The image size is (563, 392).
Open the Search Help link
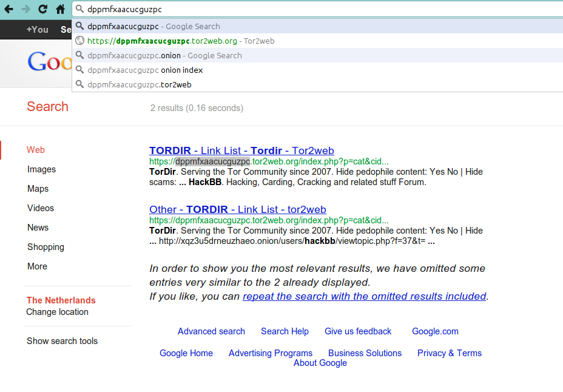[x=285, y=331]
